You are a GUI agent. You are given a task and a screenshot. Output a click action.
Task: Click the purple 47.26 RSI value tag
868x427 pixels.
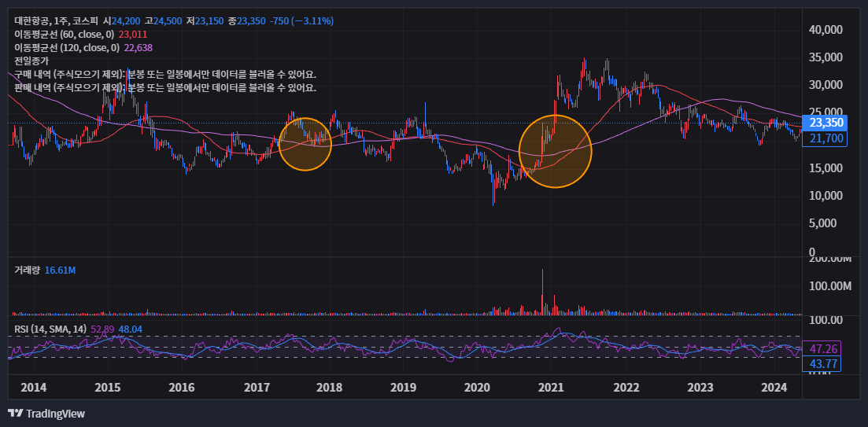click(x=822, y=349)
